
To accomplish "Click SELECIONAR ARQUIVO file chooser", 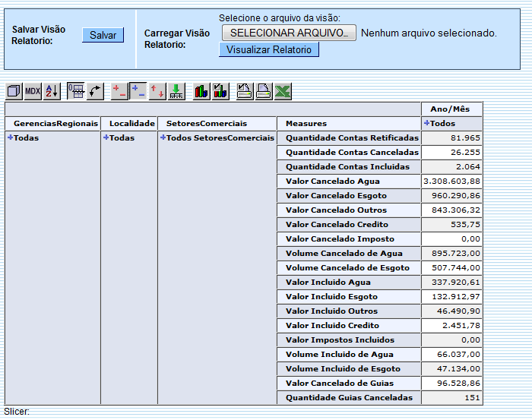I will tap(289, 33).
